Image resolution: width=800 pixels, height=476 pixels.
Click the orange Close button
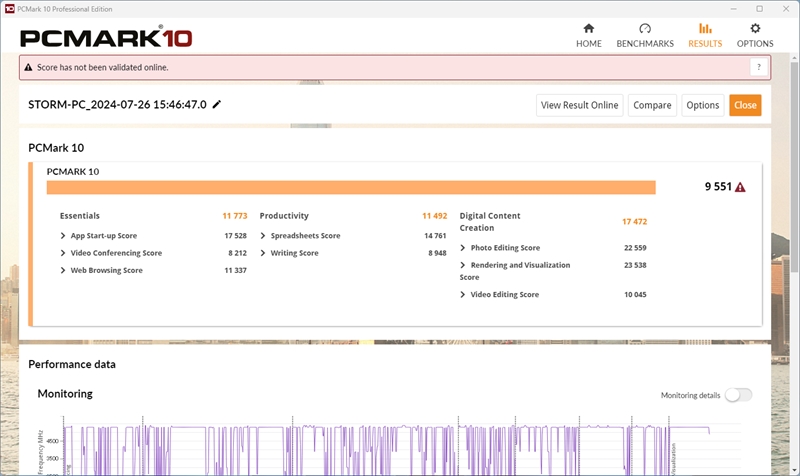tap(745, 105)
